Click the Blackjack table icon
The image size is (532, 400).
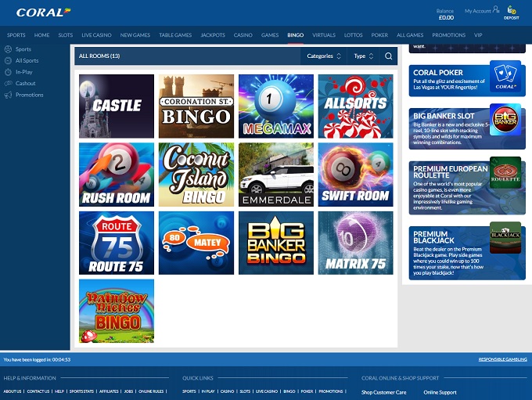point(505,238)
